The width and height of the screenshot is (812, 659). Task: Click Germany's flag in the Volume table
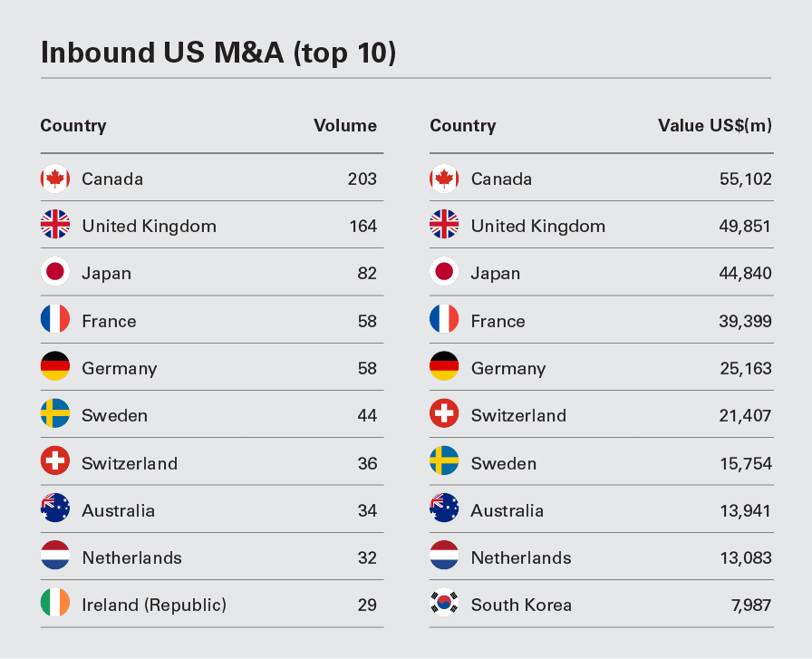[55, 368]
